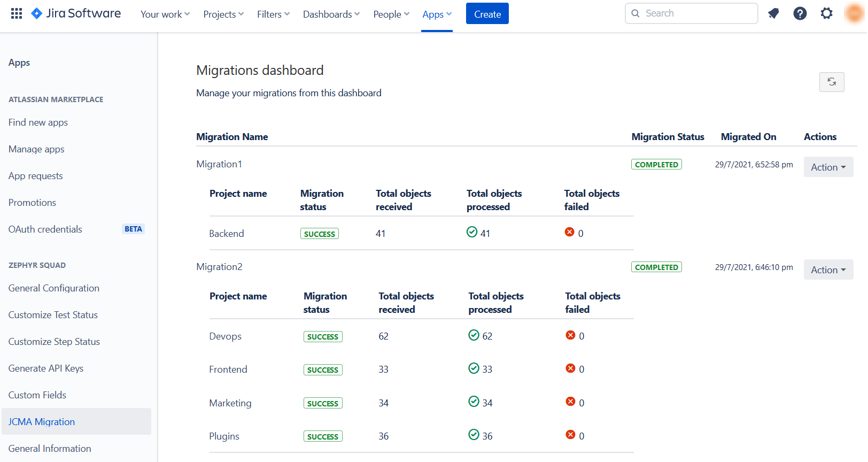Click the Marketing failed cross icon
This screenshot has height=462, width=868.
[571, 401]
